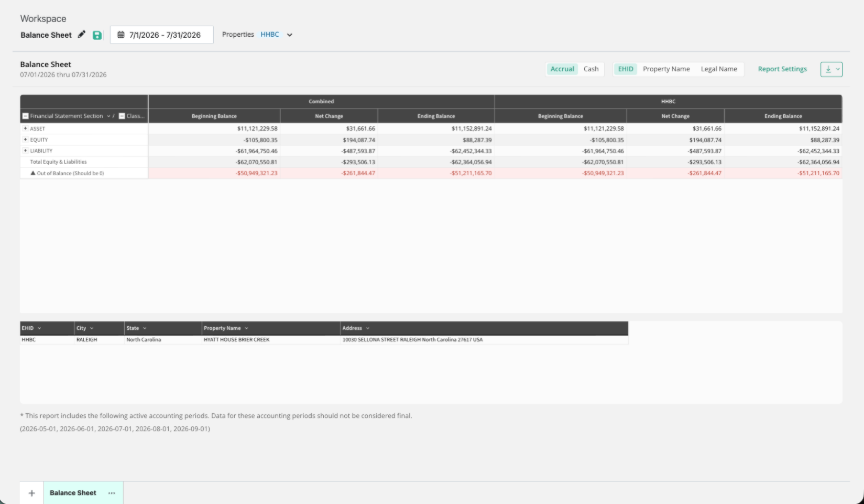Click the HHBC properties link
Screen dimensions: 864x504
click(269, 34)
